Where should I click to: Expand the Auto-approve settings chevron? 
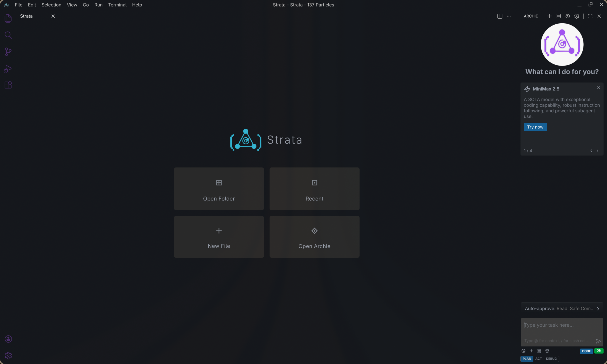pos(598,308)
